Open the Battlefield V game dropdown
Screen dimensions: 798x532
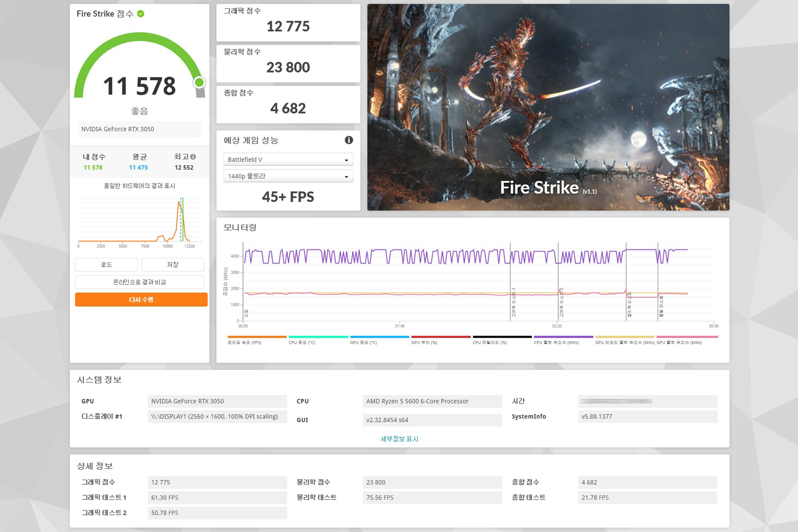click(x=288, y=160)
